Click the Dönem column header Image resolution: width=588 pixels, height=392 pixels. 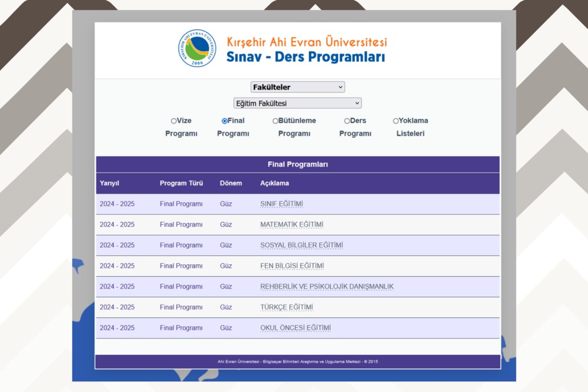(230, 183)
